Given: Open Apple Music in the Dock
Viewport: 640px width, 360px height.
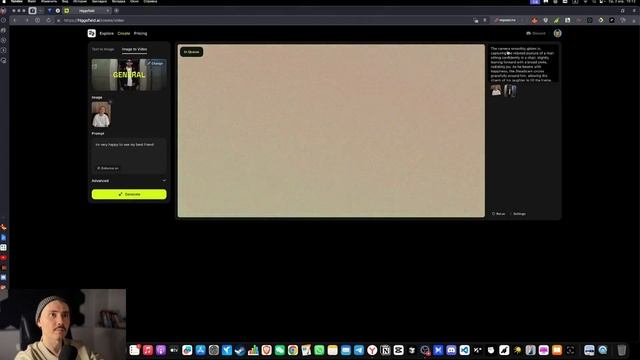Looking at the screenshot, I should click(148, 350).
